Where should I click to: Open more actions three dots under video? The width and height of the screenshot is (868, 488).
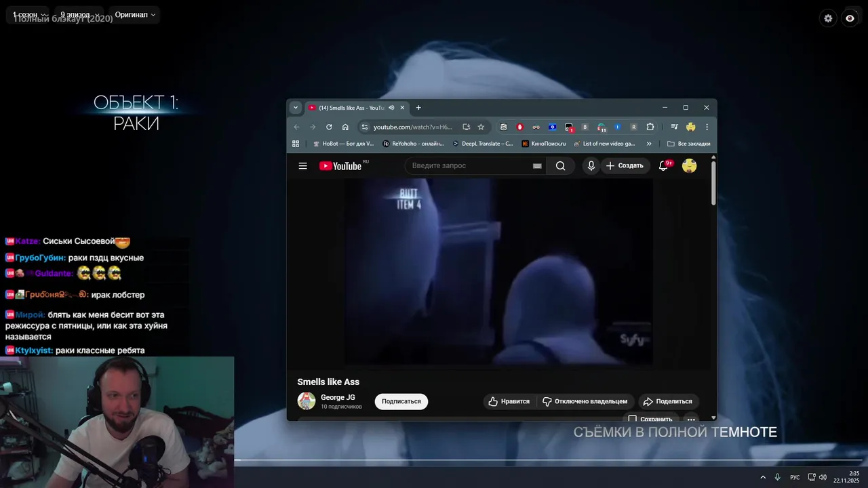pos(690,419)
